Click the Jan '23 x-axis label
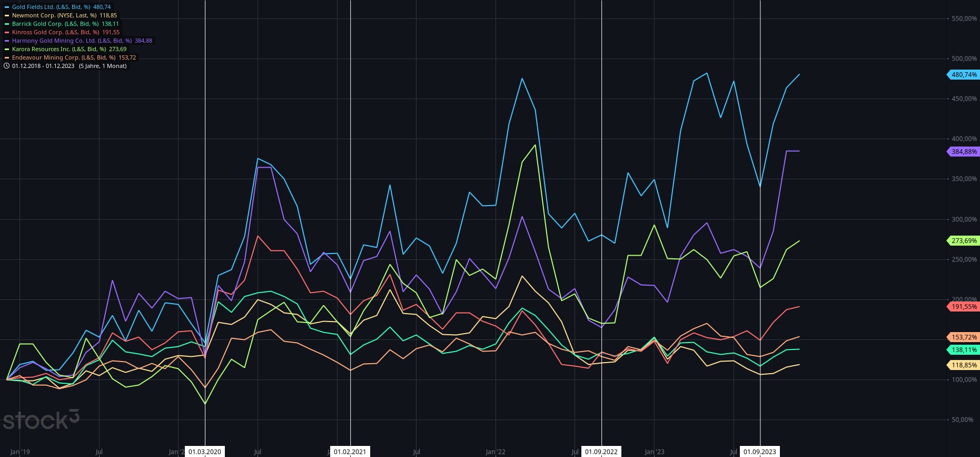 tap(655, 452)
